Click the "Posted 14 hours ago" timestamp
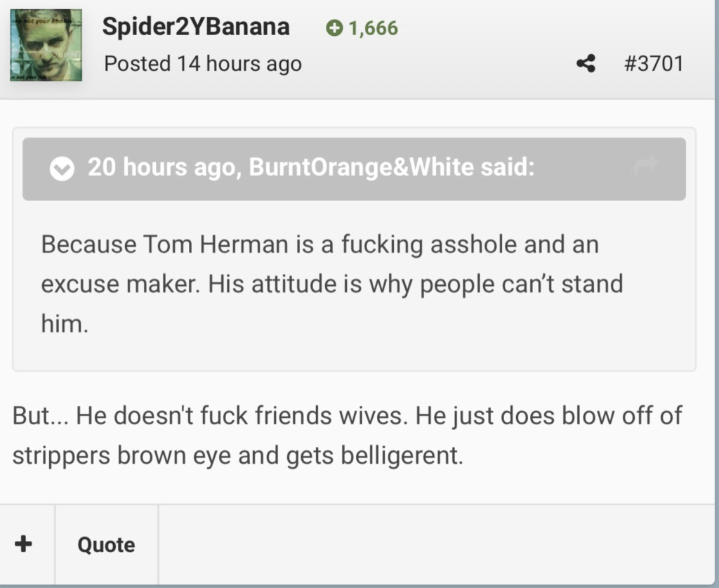The image size is (719, 588). point(203,64)
